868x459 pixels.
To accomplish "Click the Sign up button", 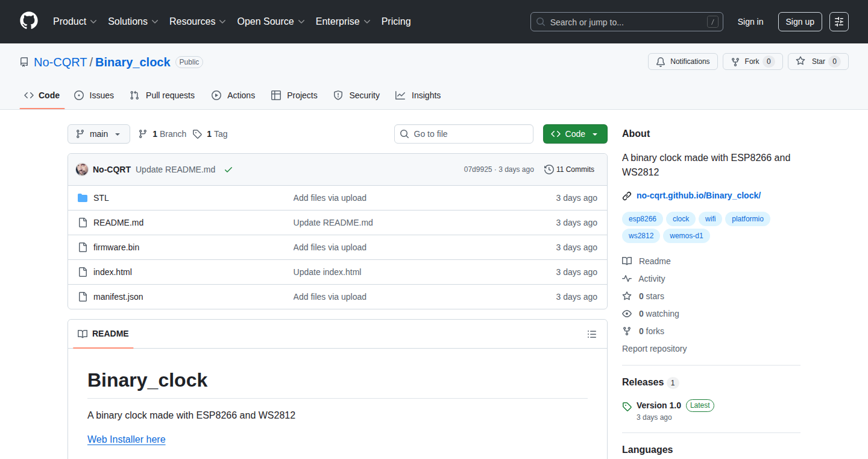I will [x=800, y=22].
